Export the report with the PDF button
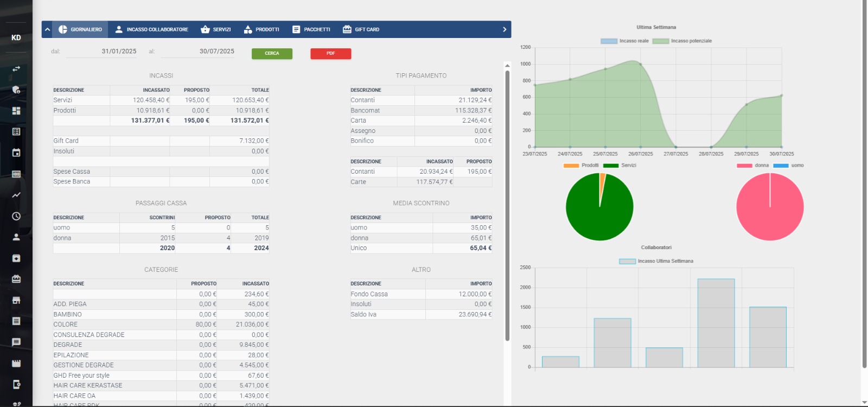 (x=331, y=54)
